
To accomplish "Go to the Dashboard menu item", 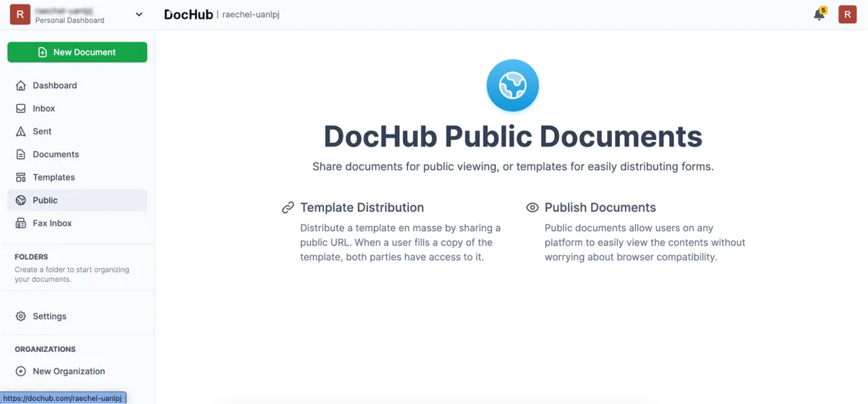I will 77,85.
